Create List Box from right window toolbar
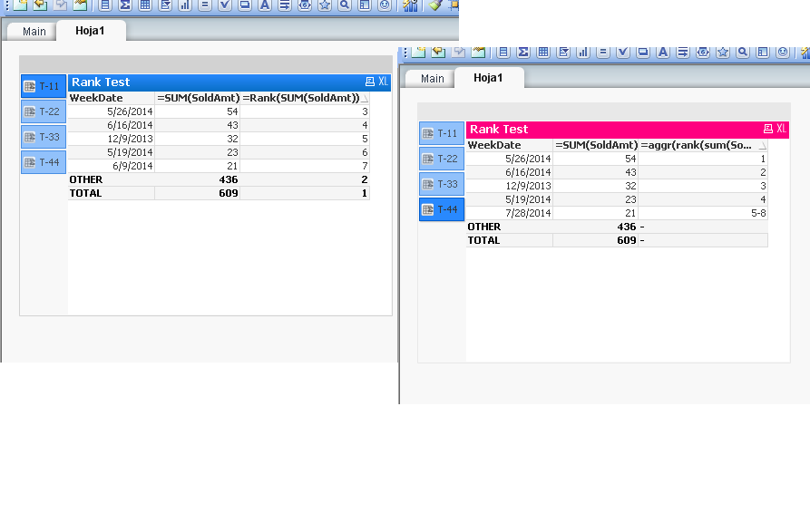The image size is (810, 532). [503, 52]
